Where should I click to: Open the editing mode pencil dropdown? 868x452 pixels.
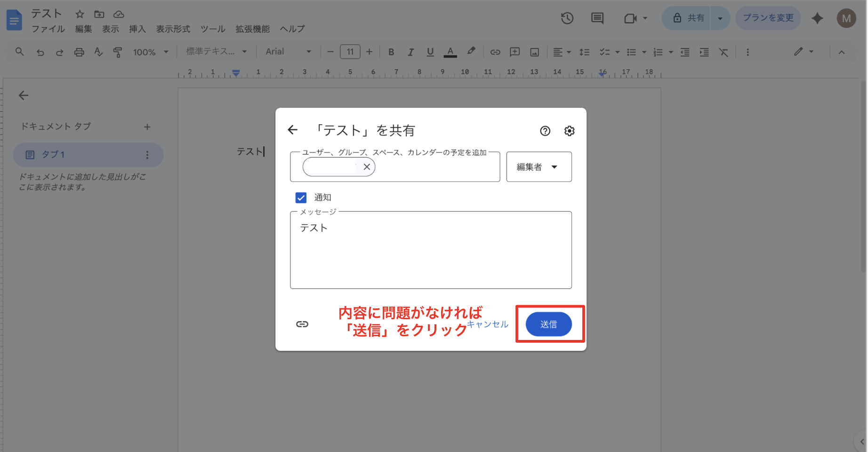pyautogui.click(x=804, y=52)
